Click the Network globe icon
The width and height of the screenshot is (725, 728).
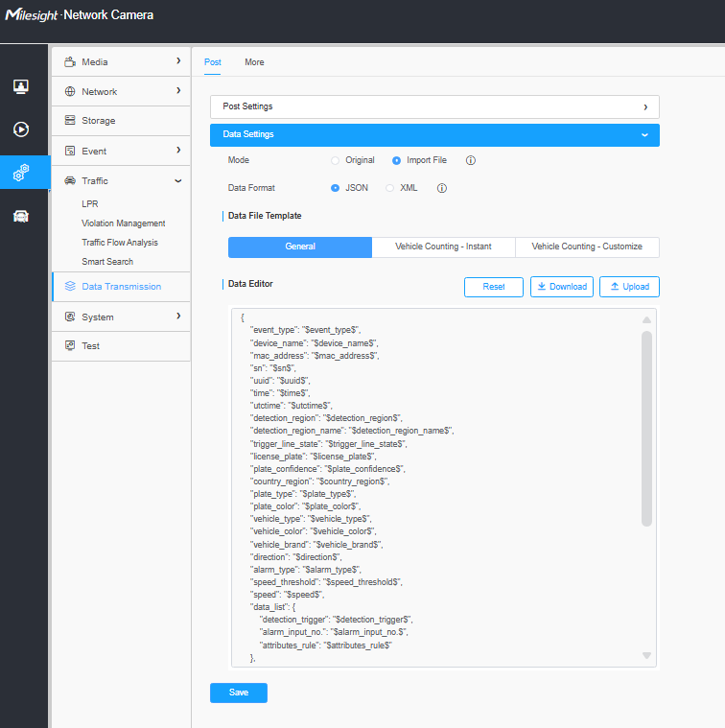click(x=70, y=91)
